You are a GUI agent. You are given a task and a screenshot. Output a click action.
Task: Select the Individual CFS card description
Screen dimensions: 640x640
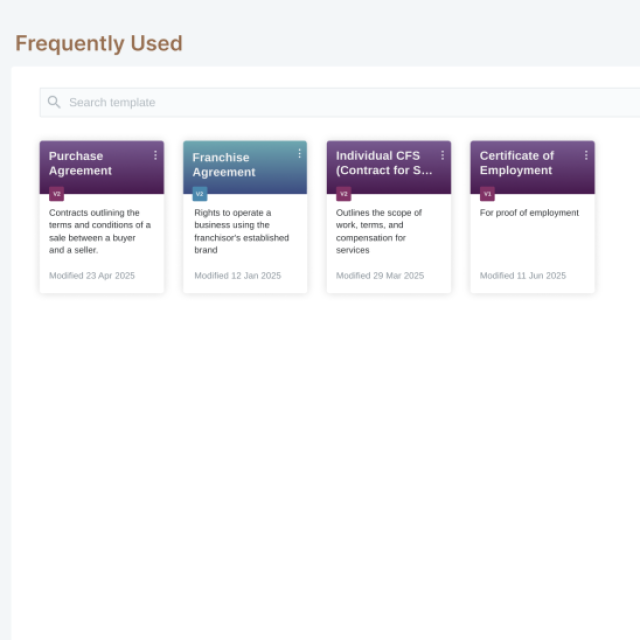[379, 231]
